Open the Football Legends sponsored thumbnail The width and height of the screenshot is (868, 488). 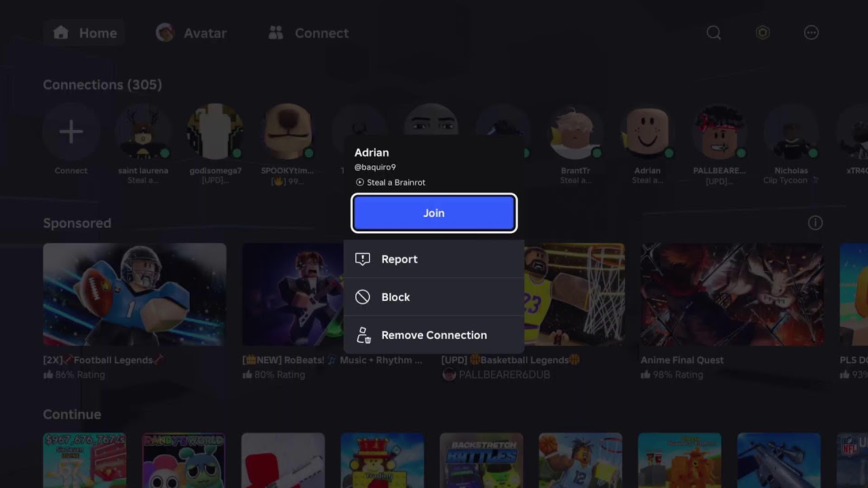135,294
